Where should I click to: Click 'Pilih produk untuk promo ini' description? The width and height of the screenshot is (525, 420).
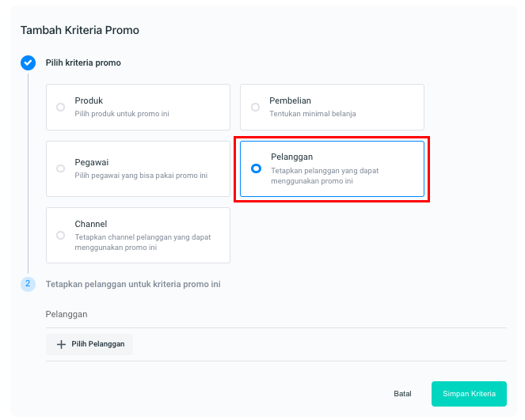[122, 114]
